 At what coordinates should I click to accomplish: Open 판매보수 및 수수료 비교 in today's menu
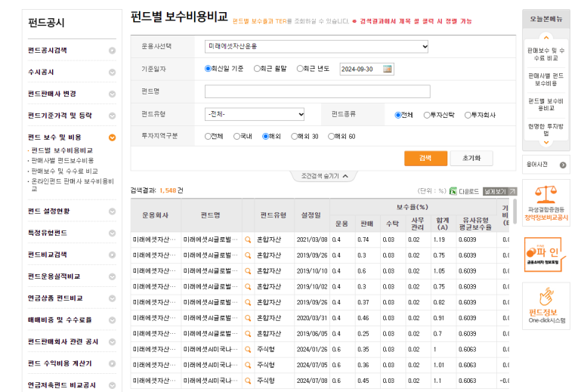tap(545, 54)
